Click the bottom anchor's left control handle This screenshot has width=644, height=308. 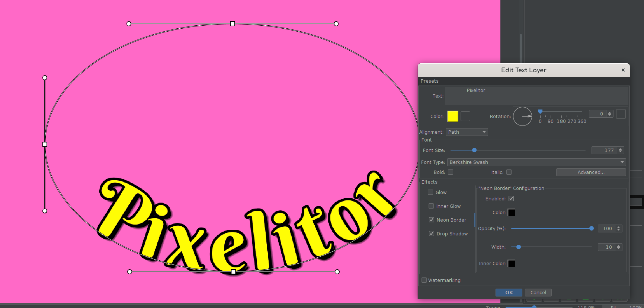(129, 272)
